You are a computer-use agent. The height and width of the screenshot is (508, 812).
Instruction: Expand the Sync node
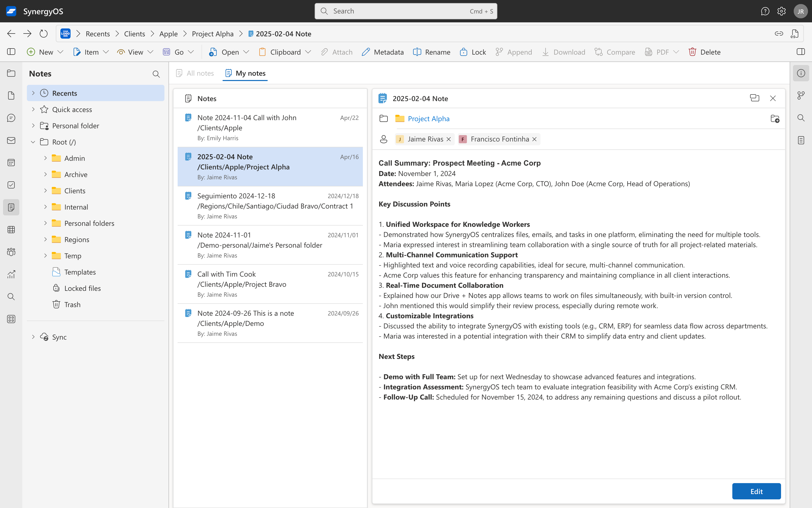[33, 337]
